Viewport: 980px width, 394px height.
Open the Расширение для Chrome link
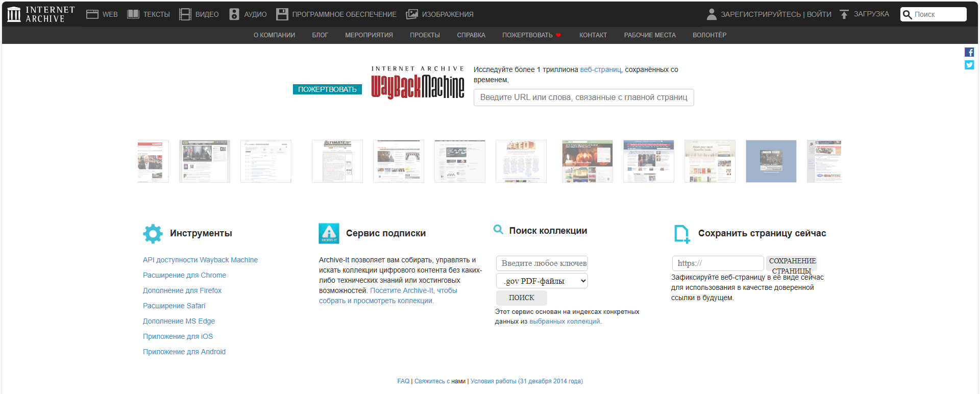[x=184, y=275]
